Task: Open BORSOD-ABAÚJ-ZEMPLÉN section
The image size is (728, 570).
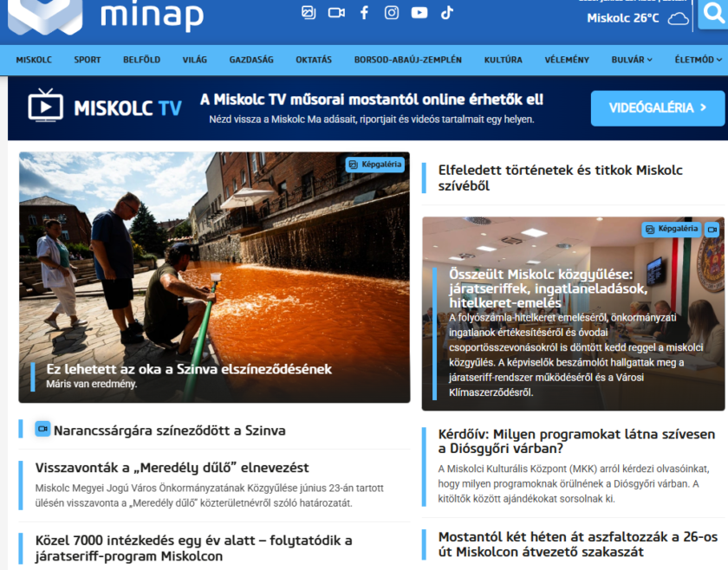Action: (x=407, y=60)
